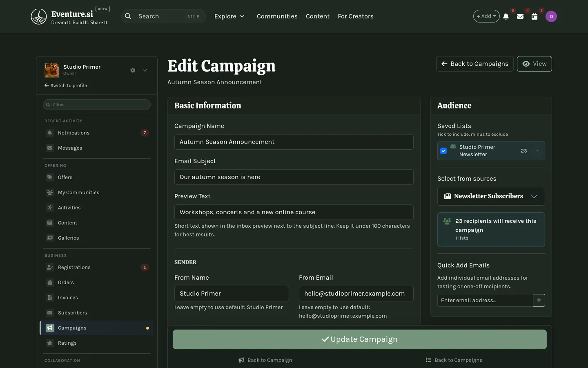Click the Preview Text input field
588x368 pixels.
tap(294, 212)
